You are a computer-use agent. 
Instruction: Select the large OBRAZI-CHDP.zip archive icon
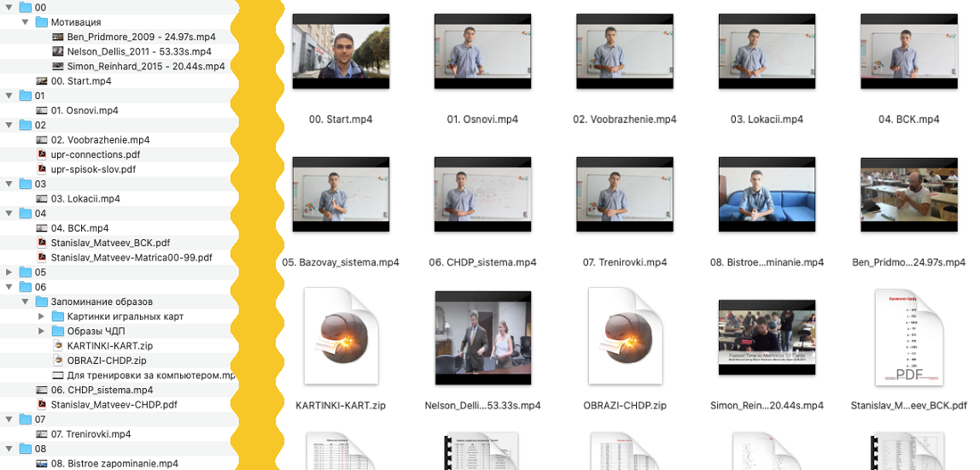click(x=625, y=336)
